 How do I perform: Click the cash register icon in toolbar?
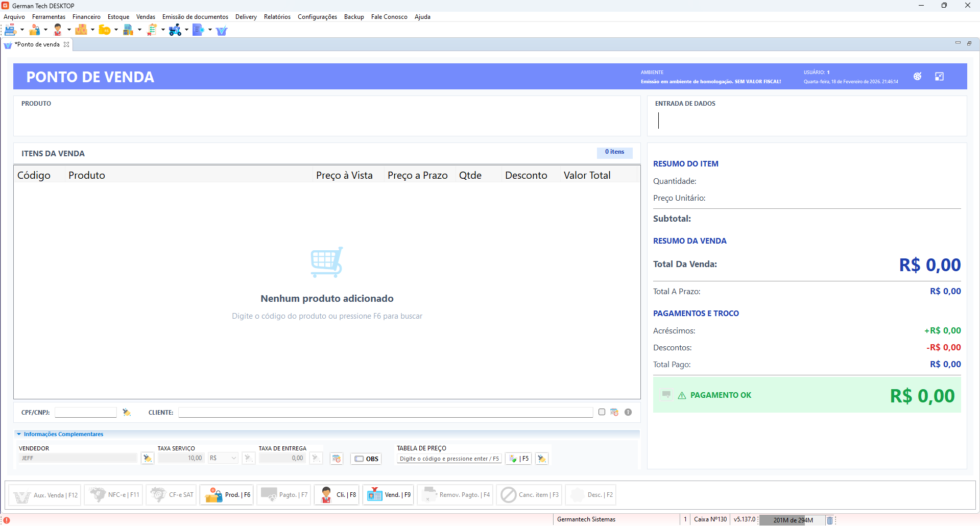pos(10,30)
